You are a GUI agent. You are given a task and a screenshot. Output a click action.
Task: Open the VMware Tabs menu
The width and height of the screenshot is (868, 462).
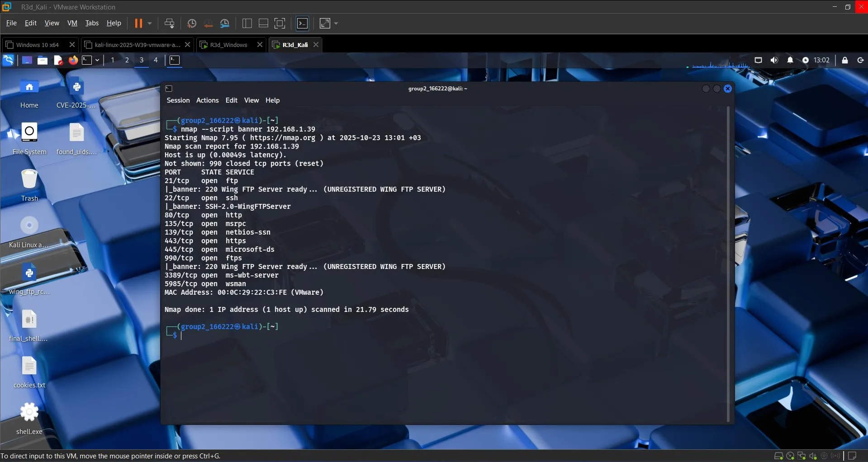click(x=92, y=23)
